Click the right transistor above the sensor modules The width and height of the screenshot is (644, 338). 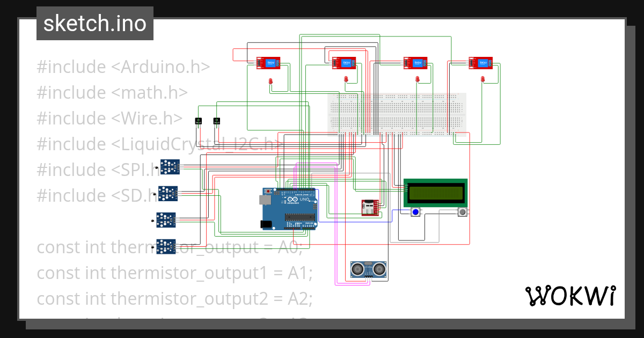point(216,121)
